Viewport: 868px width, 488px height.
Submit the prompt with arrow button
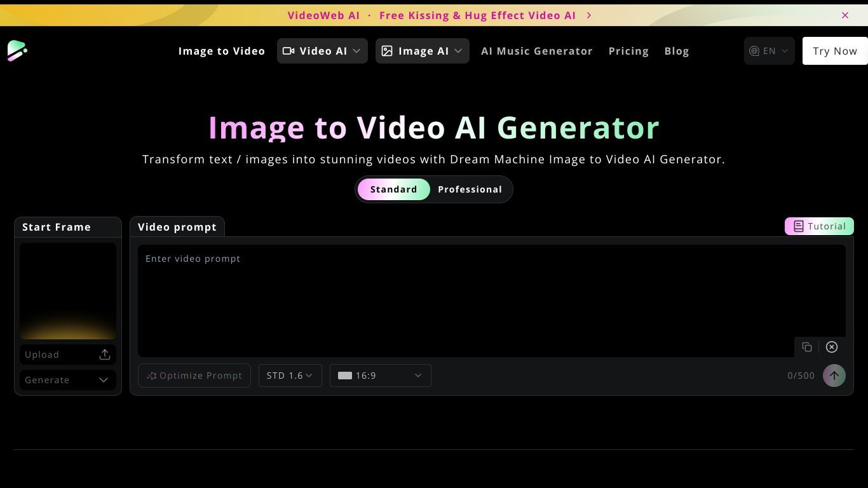834,376
